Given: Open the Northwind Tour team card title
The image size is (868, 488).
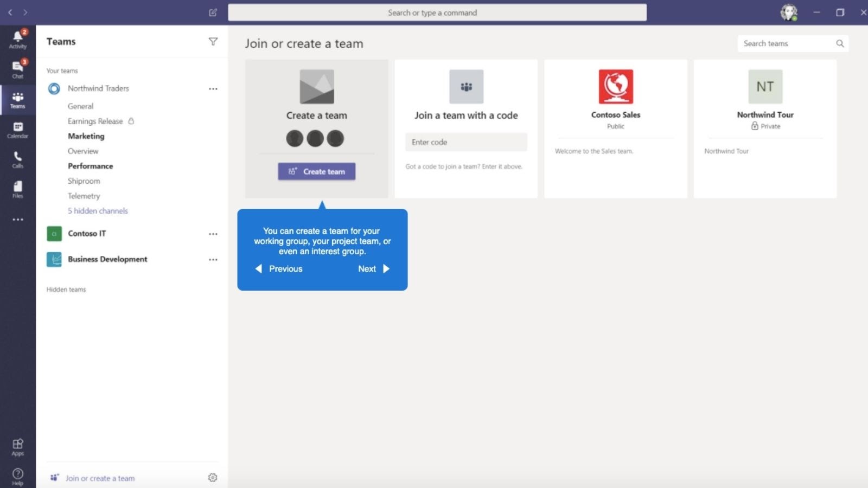Looking at the screenshot, I should (765, 115).
